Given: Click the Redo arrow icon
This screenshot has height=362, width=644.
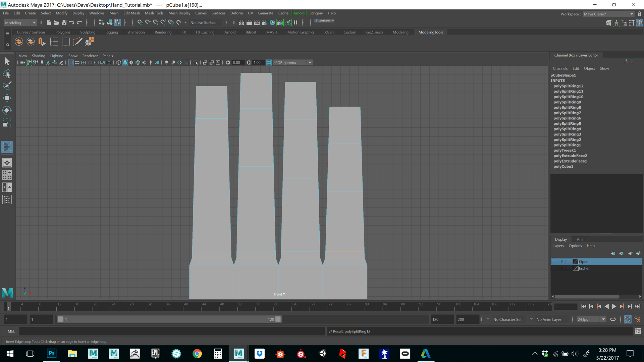Looking at the screenshot, I should [79, 22].
